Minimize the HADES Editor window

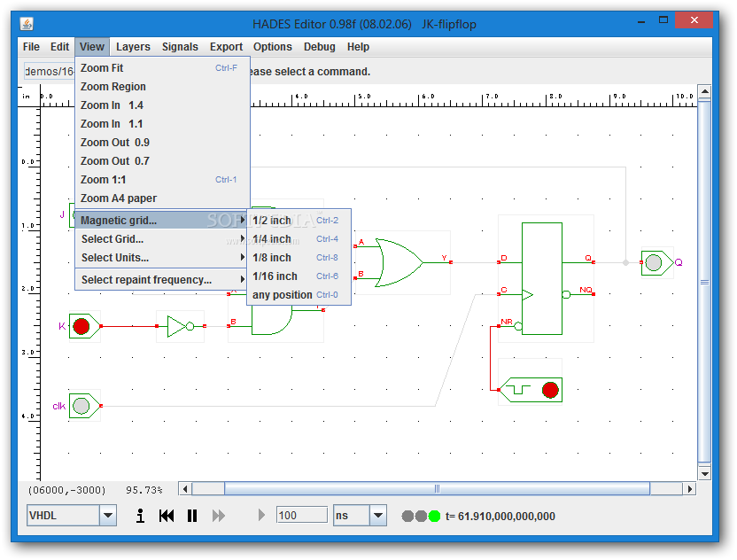click(641, 21)
